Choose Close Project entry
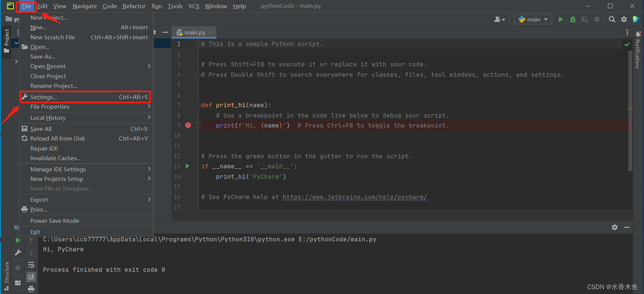This screenshot has width=644, height=294. pyautogui.click(x=86, y=76)
